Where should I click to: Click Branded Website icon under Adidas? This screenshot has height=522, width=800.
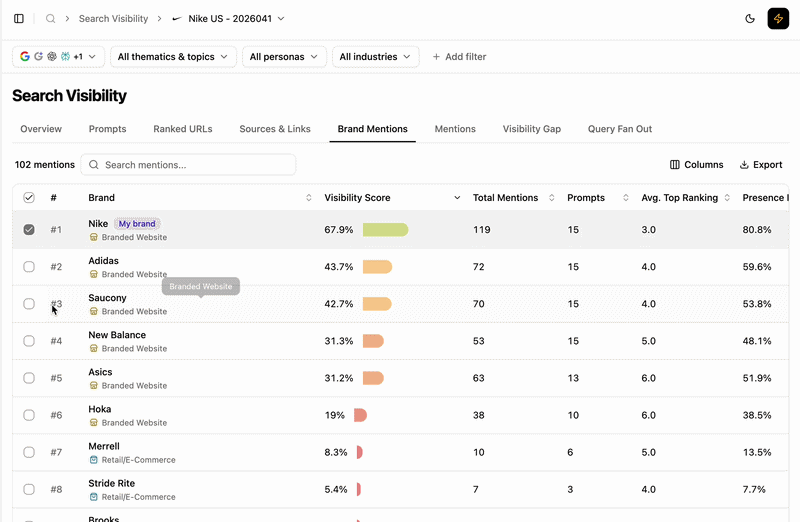93,274
